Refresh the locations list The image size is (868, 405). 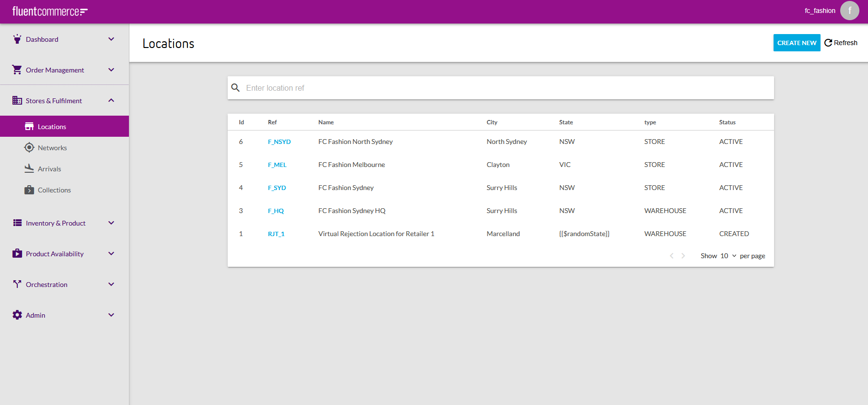tap(841, 43)
